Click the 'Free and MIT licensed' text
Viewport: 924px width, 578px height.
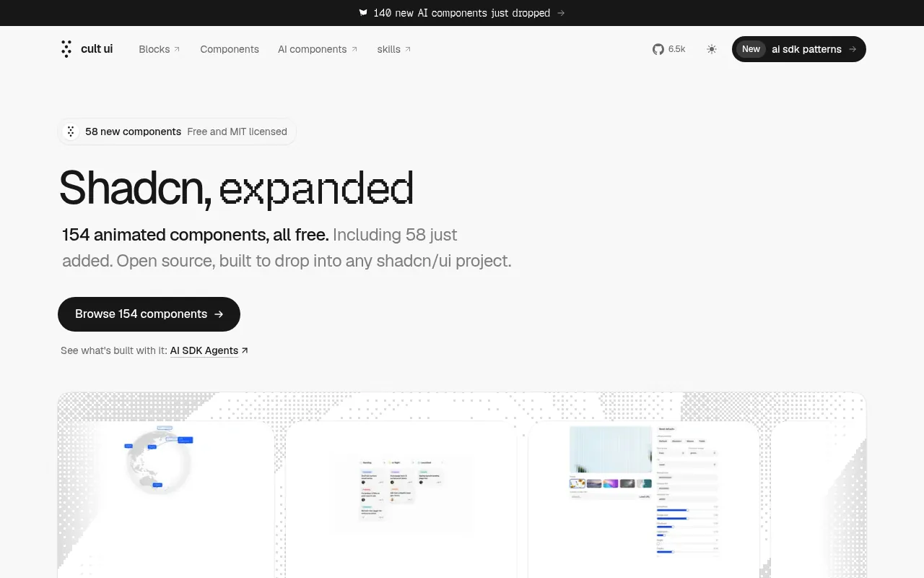tap(237, 131)
